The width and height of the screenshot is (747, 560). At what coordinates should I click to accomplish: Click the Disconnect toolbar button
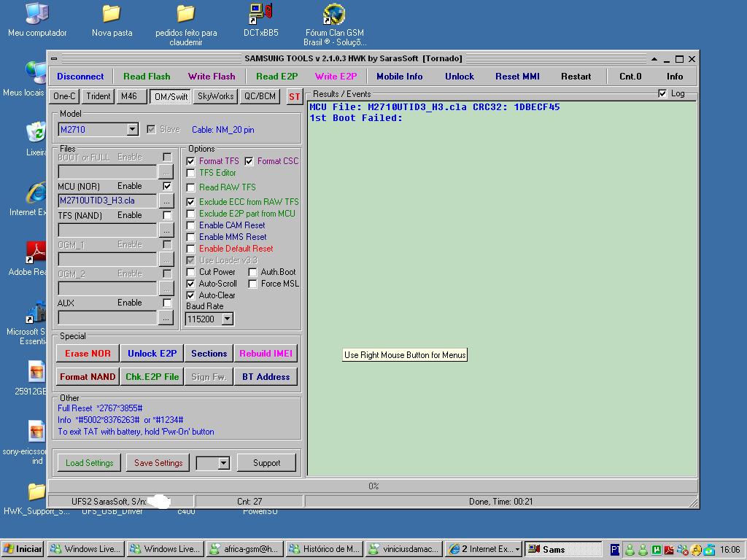(x=80, y=76)
